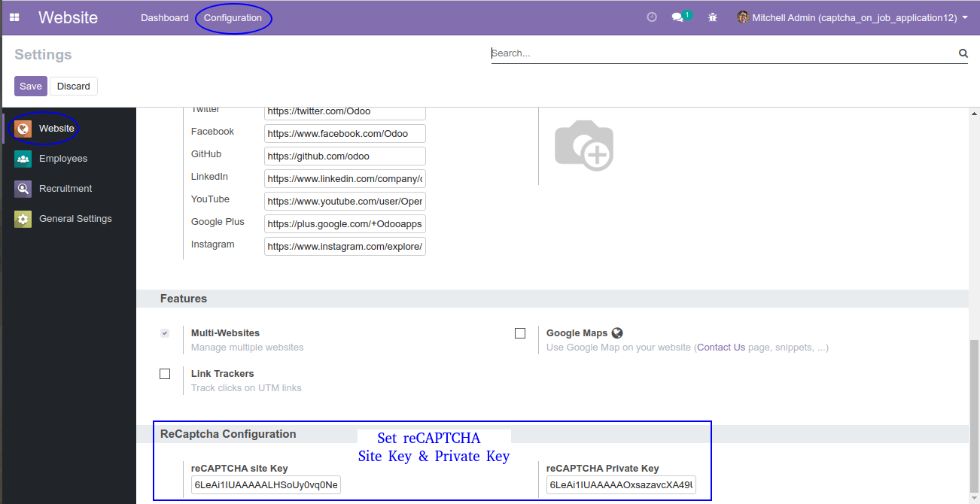Click the search magnifier icon
This screenshot has width=980, height=504.
click(963, 53)
